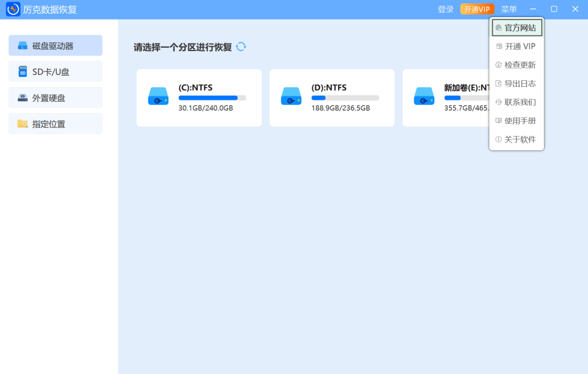This screenshot has height=374, width=588.
Task: Click the download icon beside 检查更新
Action: [498, 65]
